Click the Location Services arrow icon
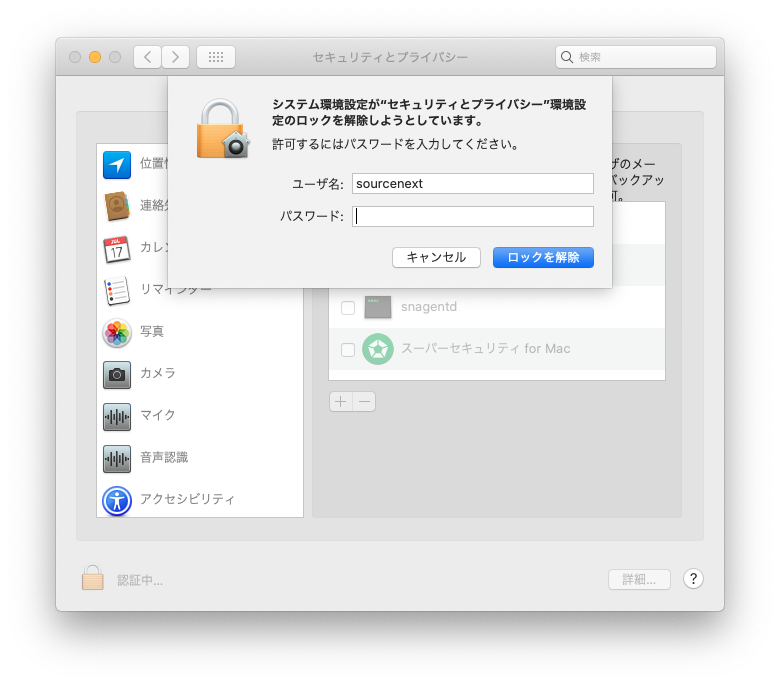The height and width of the screenshot is (685, 780). click(117, 165)
